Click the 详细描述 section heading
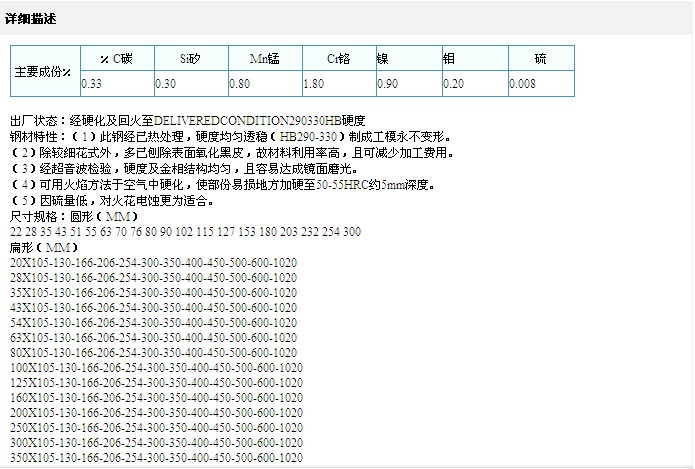 [32, 17]
